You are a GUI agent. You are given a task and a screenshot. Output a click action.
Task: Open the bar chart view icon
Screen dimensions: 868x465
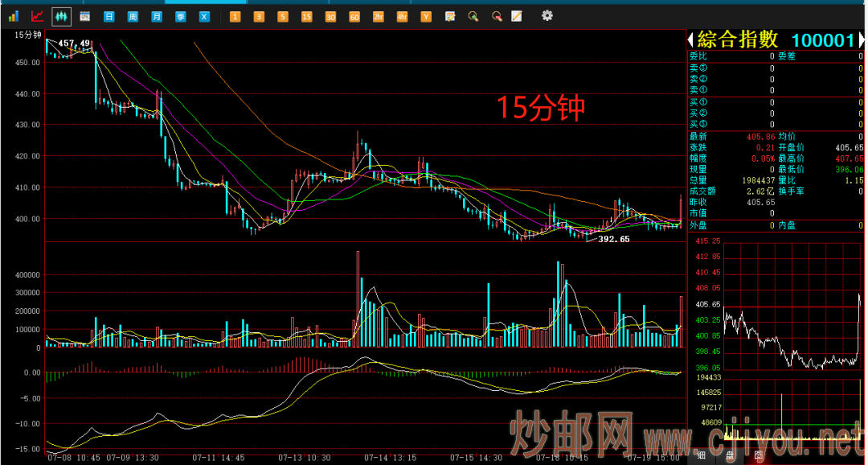14,17
